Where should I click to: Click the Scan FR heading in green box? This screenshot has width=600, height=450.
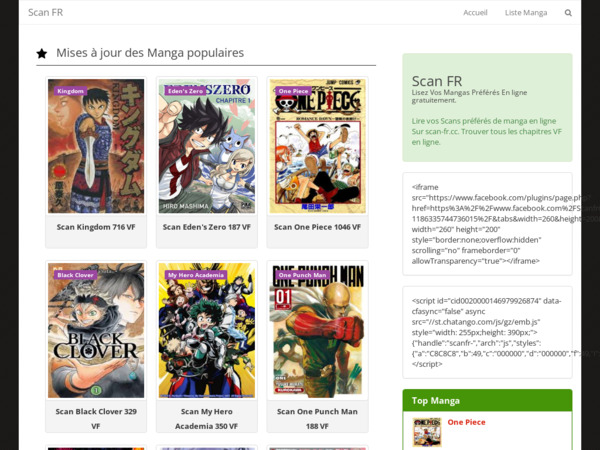pos(437,81)
